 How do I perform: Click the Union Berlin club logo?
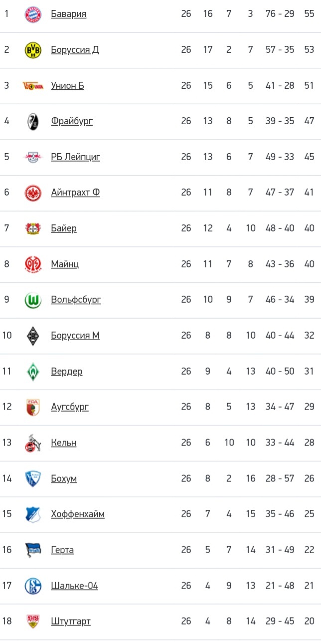pos(33,86)
